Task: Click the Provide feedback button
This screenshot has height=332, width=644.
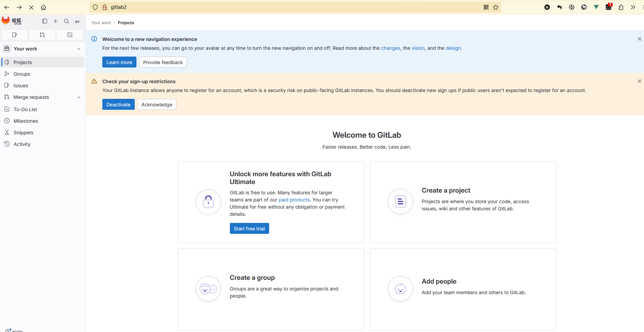Action: tap(163, 62)
